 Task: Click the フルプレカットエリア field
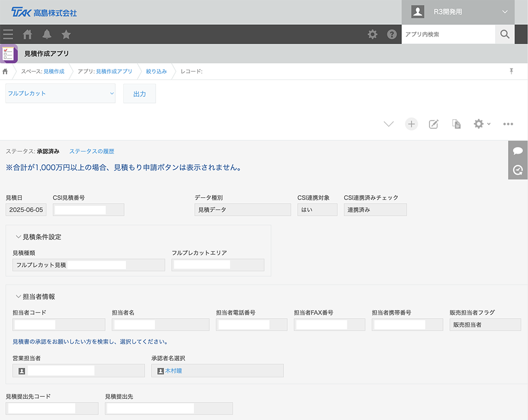coord(218,265)
